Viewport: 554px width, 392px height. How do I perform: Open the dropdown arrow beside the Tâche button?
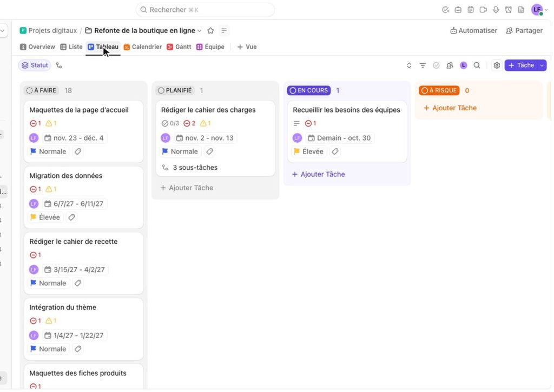pos(542,65)
